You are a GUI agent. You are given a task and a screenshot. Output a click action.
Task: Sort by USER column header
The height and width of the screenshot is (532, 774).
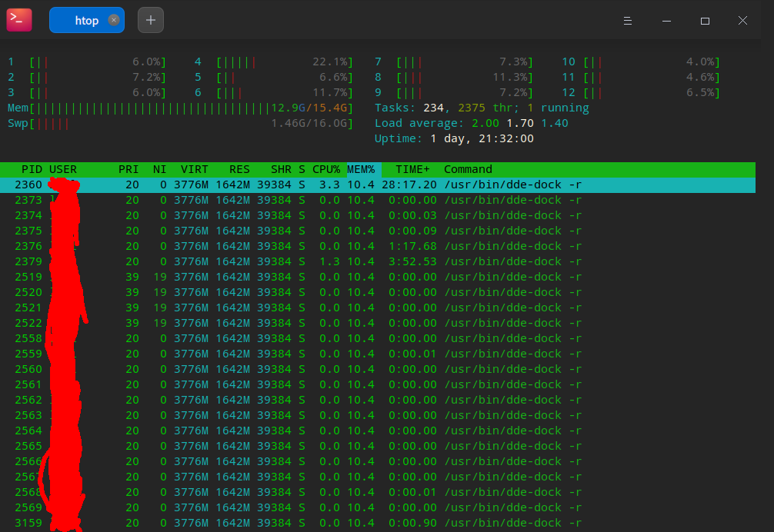point(62,170)
